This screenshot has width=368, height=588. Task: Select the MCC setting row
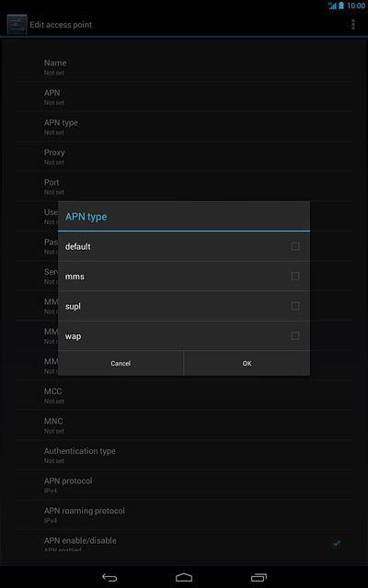point(184,395)
